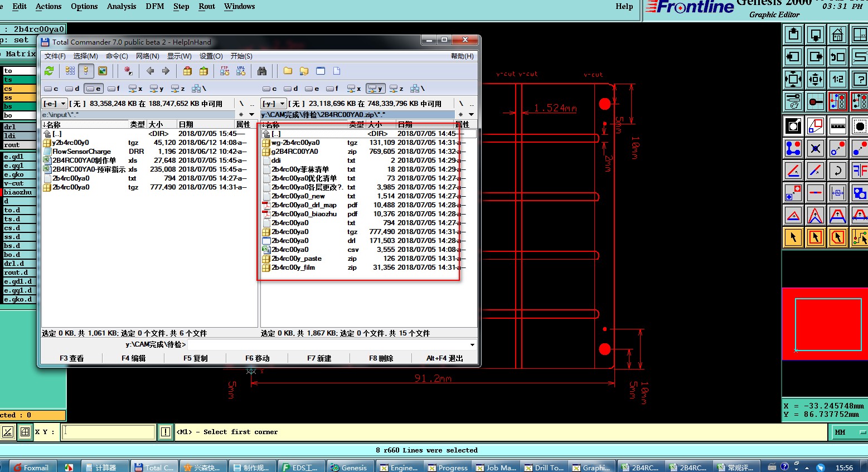The height and width of the screenshot is (472, 868).
Task: Click the binoculars search icon in Total Commander
Action: pos(262,71)
